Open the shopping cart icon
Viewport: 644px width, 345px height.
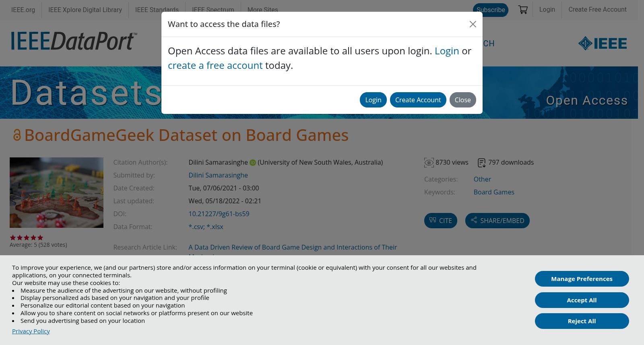pos(523,10)
